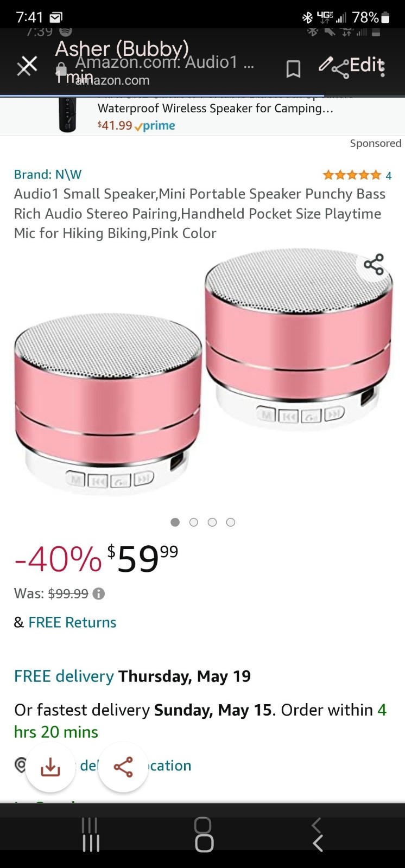This screenshot has width=405, height=868.
Task: Select the first image carousel dot
Action: point(175,522)
